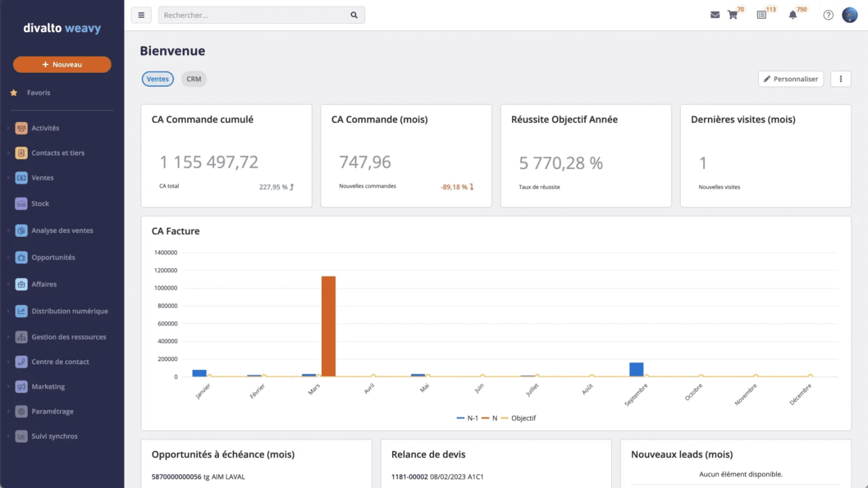Click the divalto weavy logo
The image size is (868, 488).
pos(62,28)
